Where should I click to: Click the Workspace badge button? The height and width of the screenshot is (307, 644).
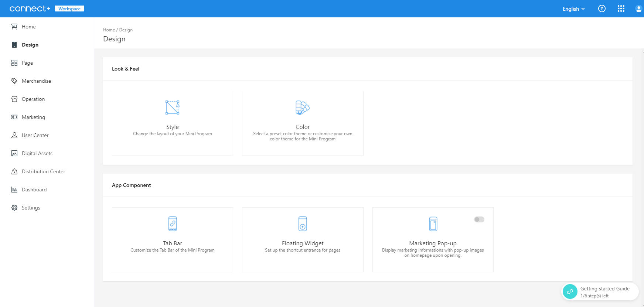point(69,8)
